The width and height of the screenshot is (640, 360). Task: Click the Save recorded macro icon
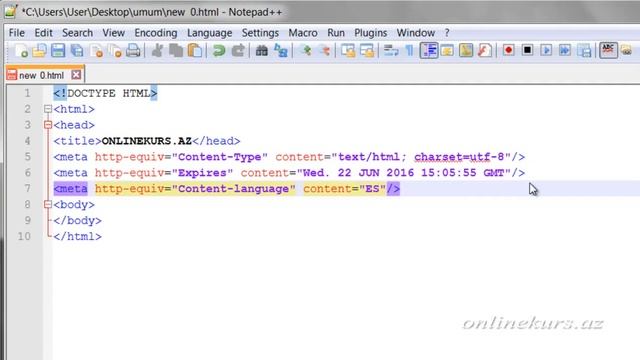point(584,51)
